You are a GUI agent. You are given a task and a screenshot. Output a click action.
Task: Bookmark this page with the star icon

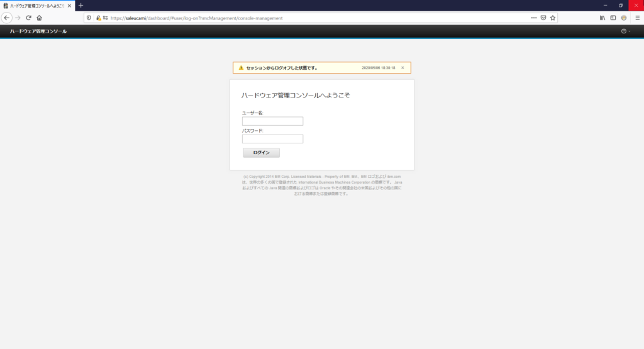(553, 18)
